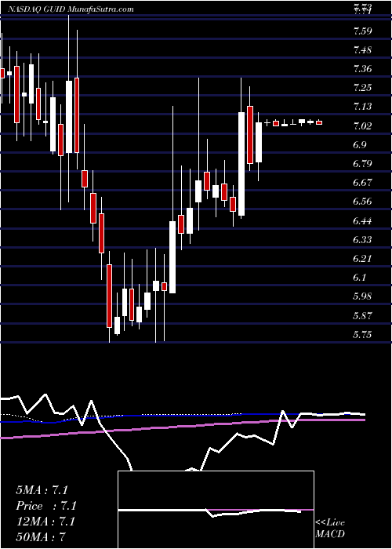The image size is (392, 549).
Task: Click the 5.87 price axis label
Action: (x=362, y=316)
